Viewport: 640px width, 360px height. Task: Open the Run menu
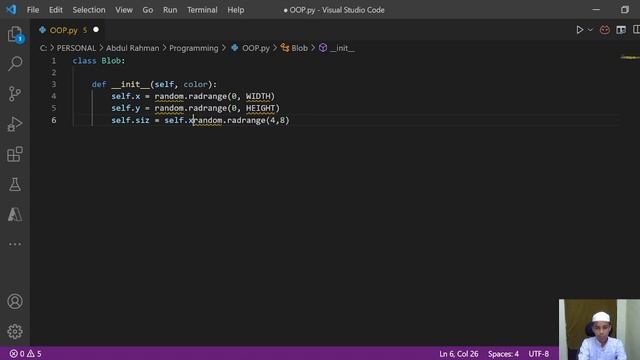click(x=170, y=10)
